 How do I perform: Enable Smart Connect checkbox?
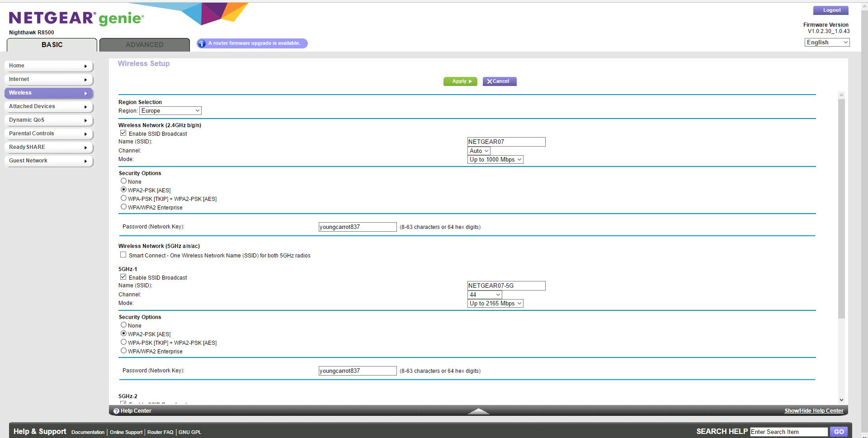(x=123, y=255)
